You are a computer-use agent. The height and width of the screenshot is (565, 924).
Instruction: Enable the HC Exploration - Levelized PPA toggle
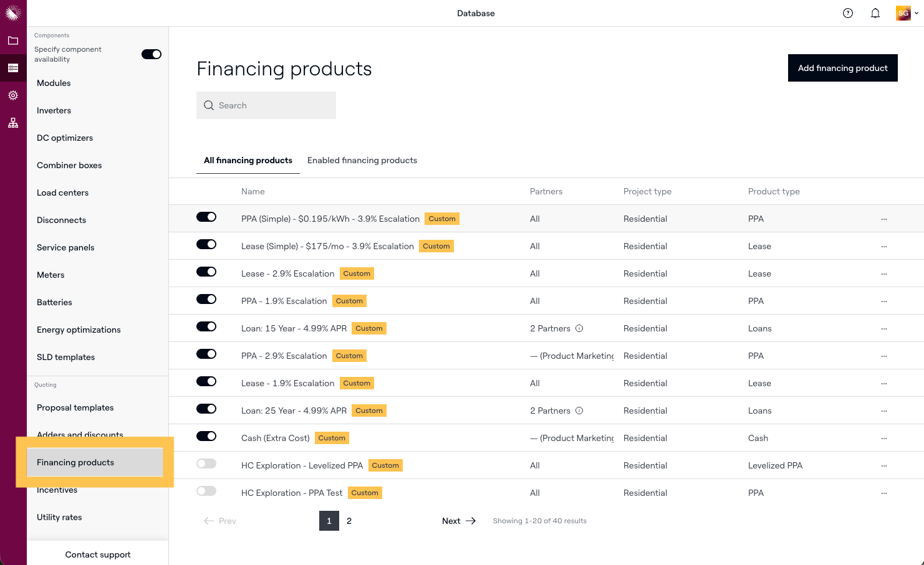click(x=206, y=463)
